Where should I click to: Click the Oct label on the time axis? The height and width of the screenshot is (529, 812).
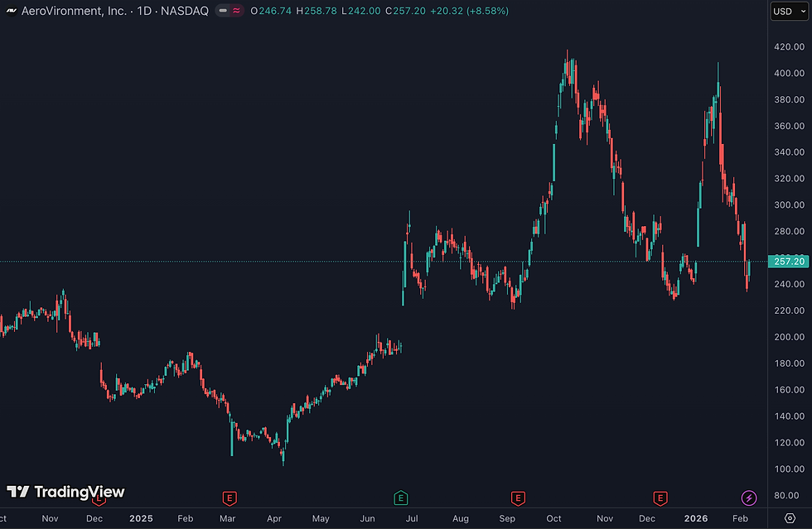tap(553, 518)
